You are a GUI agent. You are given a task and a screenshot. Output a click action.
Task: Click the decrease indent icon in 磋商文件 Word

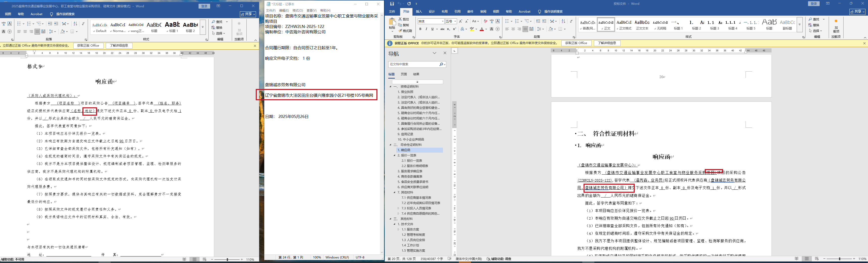tap(50, 24)
